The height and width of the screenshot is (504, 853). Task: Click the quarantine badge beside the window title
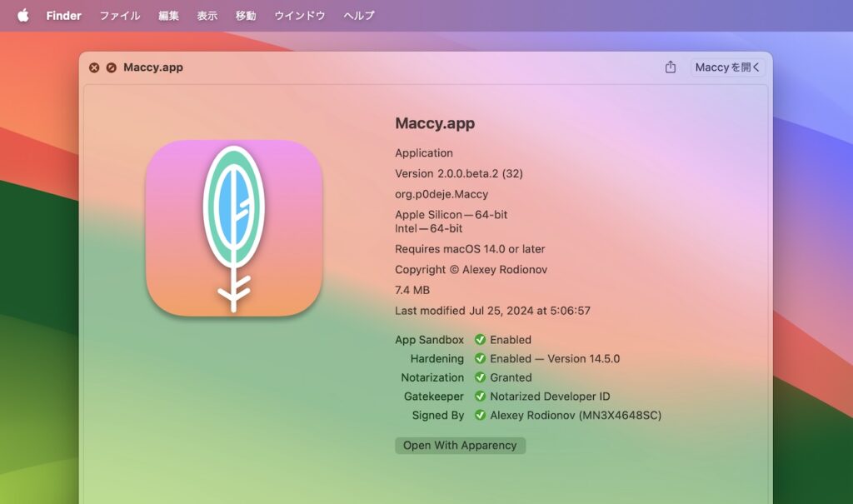click(x=111, y=67)
